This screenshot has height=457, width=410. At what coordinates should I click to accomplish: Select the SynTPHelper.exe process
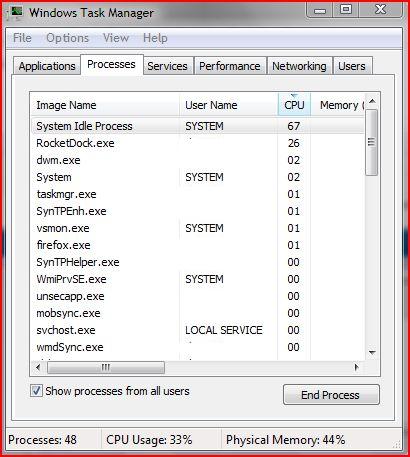point(198,262)
